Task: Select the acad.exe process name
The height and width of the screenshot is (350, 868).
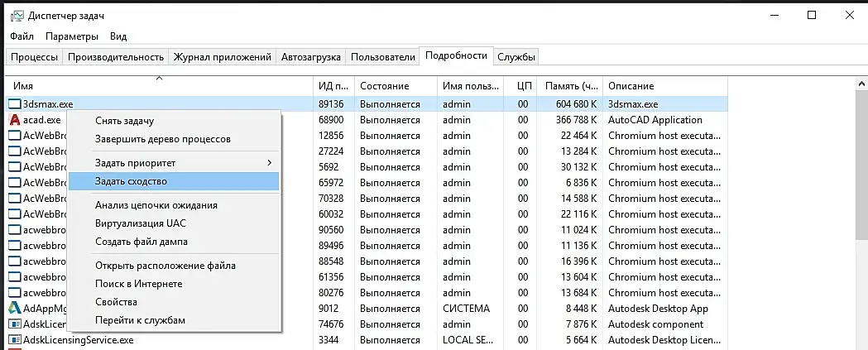Action: [x=42, y=120]
